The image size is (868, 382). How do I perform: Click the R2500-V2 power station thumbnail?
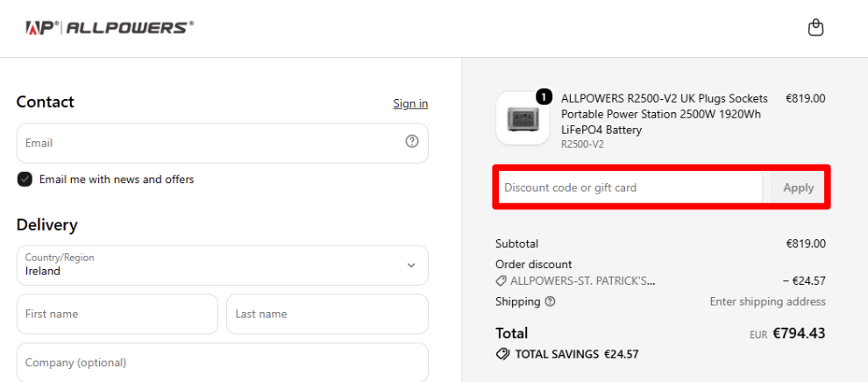522,117
